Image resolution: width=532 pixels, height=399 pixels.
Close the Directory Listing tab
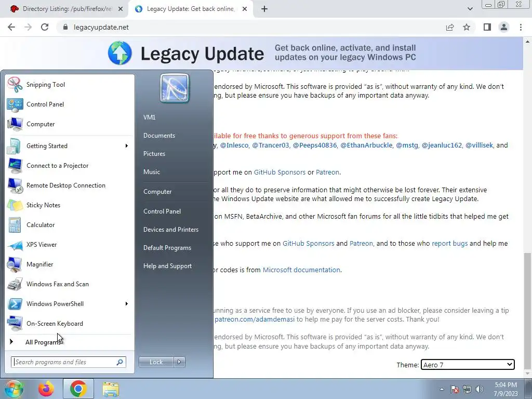[x=121, y=9]
